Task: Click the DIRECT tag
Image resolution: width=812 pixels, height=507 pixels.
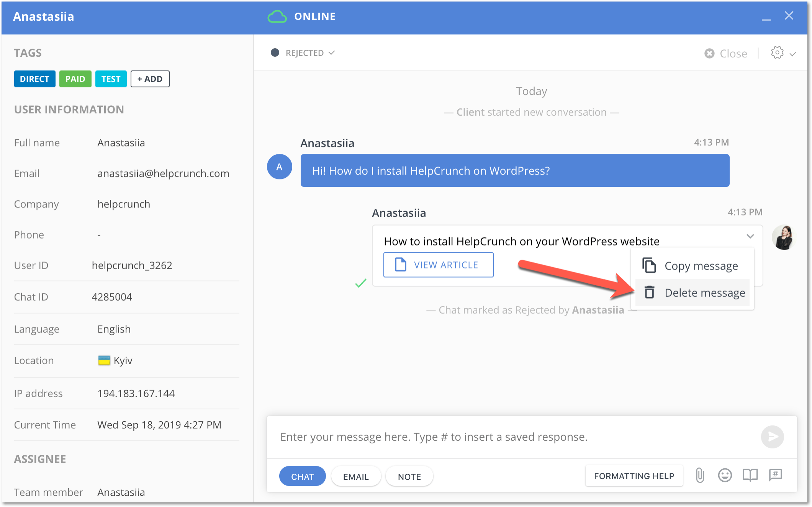Action: pyautogui.click(x=34, y=79)
